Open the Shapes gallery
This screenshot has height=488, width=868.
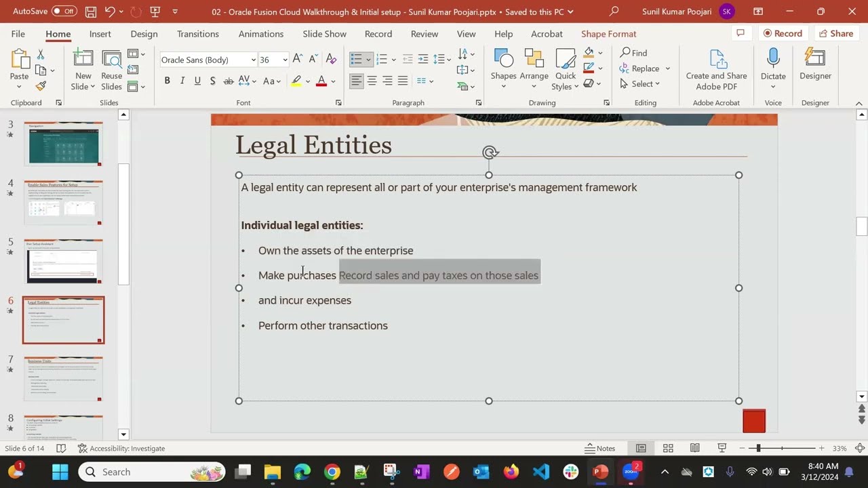[x=503, y=69]
